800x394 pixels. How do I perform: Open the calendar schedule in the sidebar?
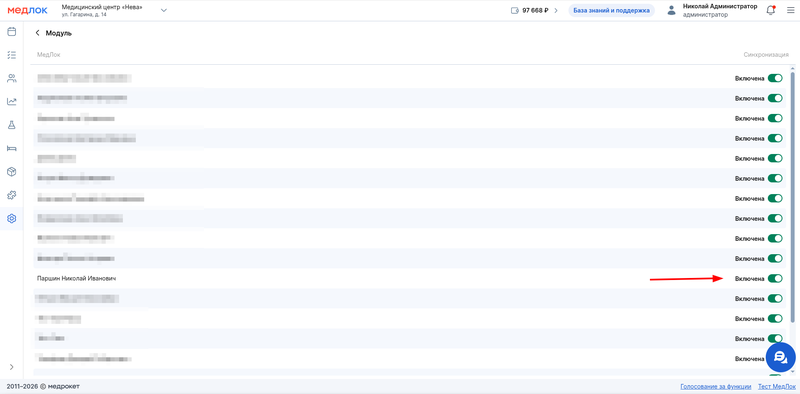point(11,32)
